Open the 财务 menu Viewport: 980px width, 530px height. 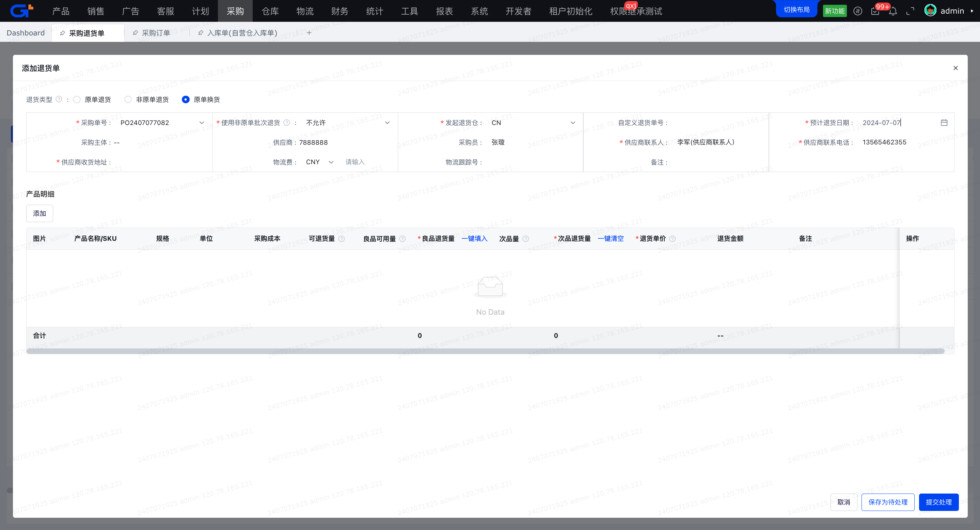[340, 11]
